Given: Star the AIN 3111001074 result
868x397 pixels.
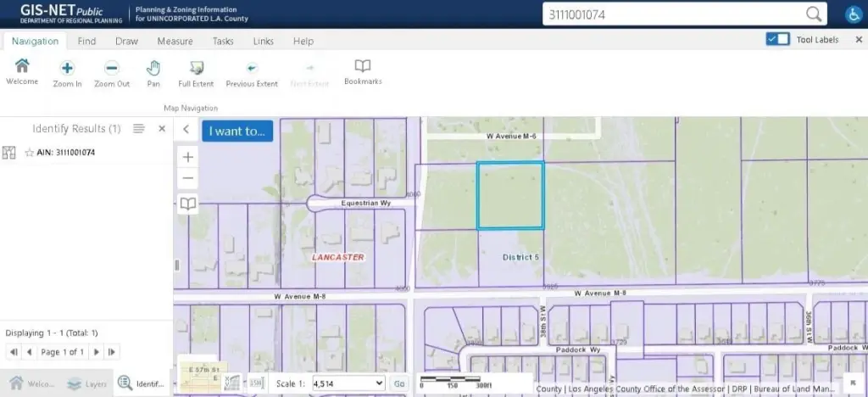Looking at the screenshot, I should (29, 153).
